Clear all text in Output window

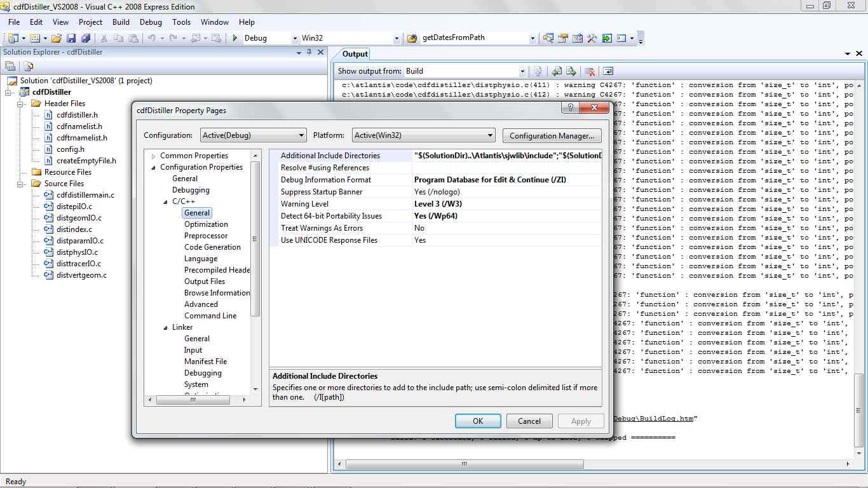[590, 71]
